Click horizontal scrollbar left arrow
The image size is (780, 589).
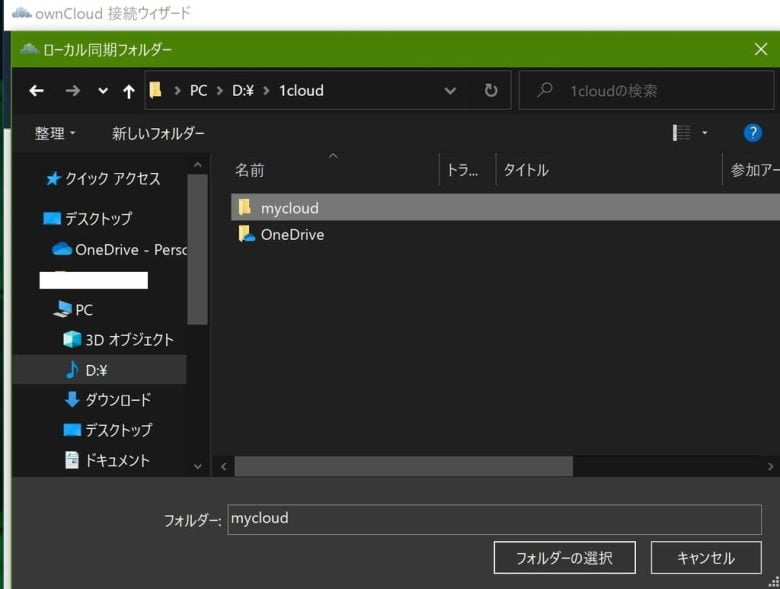(x=224, y=466)
